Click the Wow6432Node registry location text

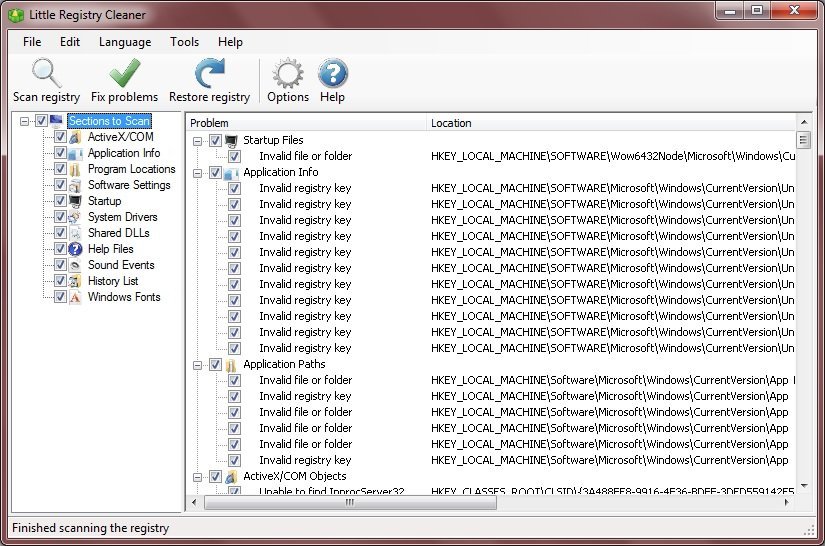tap(613, 156)
